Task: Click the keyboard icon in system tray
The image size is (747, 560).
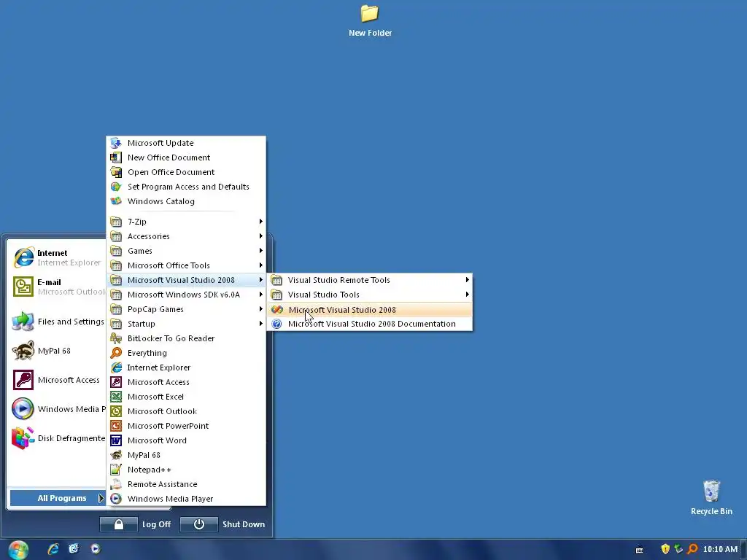Action: pyautogui.click(x=639, y=550)
